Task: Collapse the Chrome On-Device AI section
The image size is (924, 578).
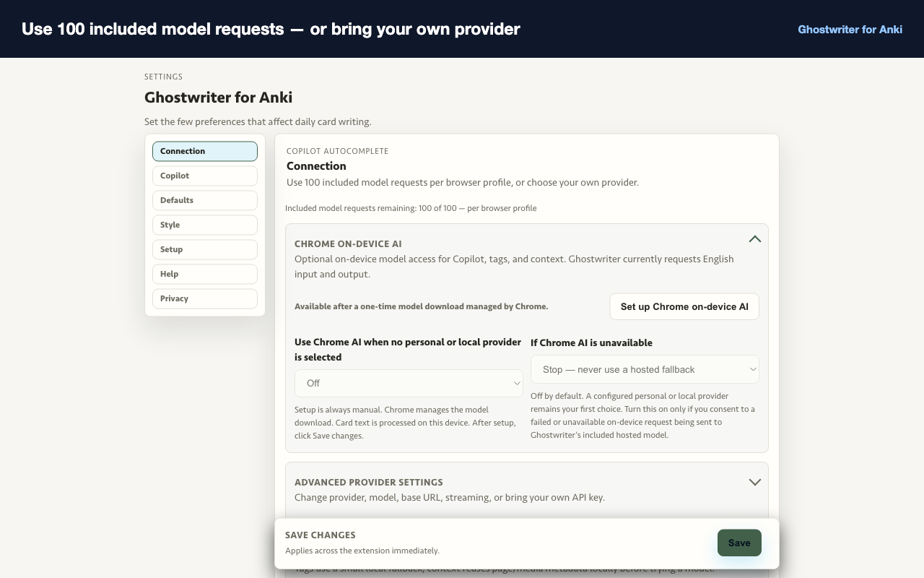Action: 754,239
